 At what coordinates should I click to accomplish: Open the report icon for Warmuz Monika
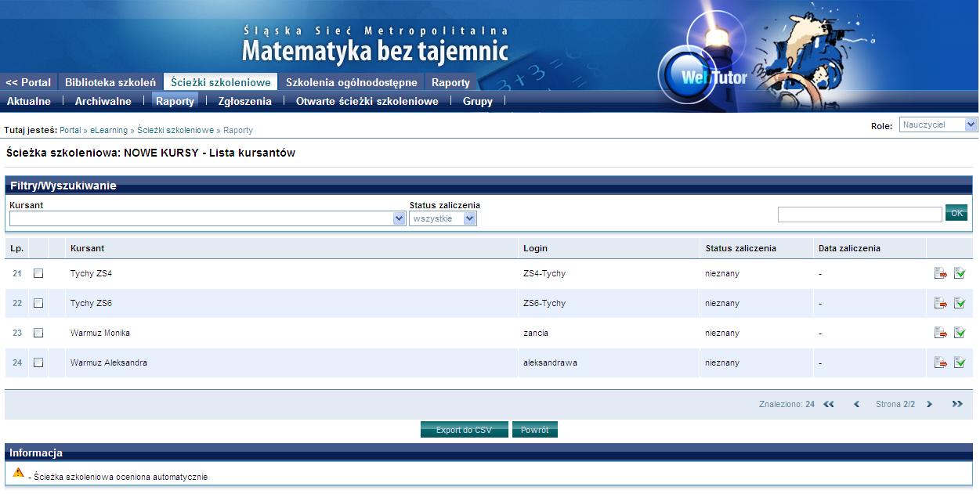pos(941,333)
